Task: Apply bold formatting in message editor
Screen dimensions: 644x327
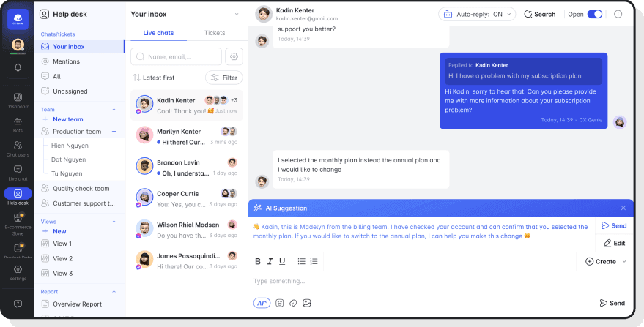Action: [258, 261]
